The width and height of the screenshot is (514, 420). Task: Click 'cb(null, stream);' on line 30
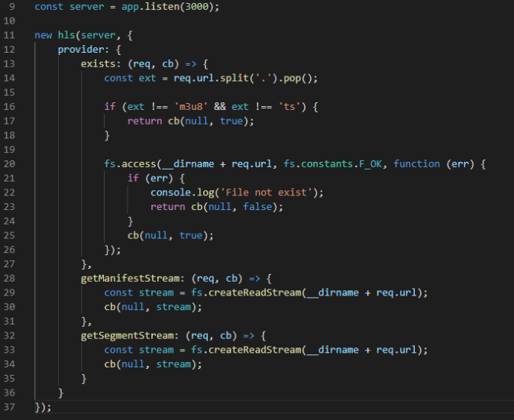[153, 307]
